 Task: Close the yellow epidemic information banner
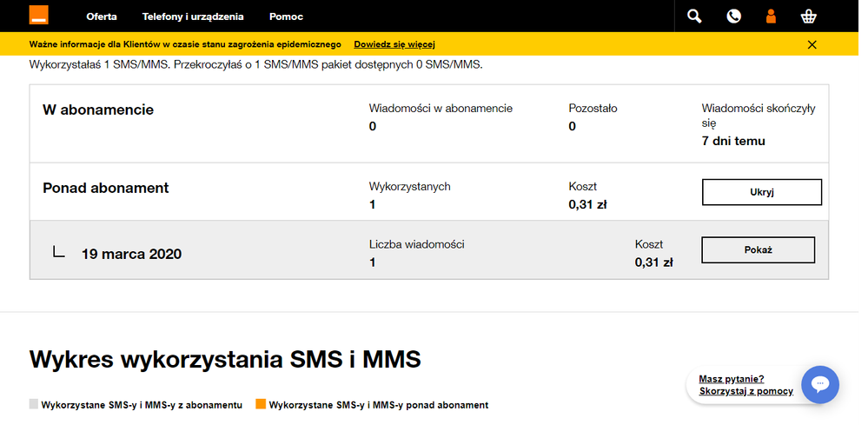point(812,44)
